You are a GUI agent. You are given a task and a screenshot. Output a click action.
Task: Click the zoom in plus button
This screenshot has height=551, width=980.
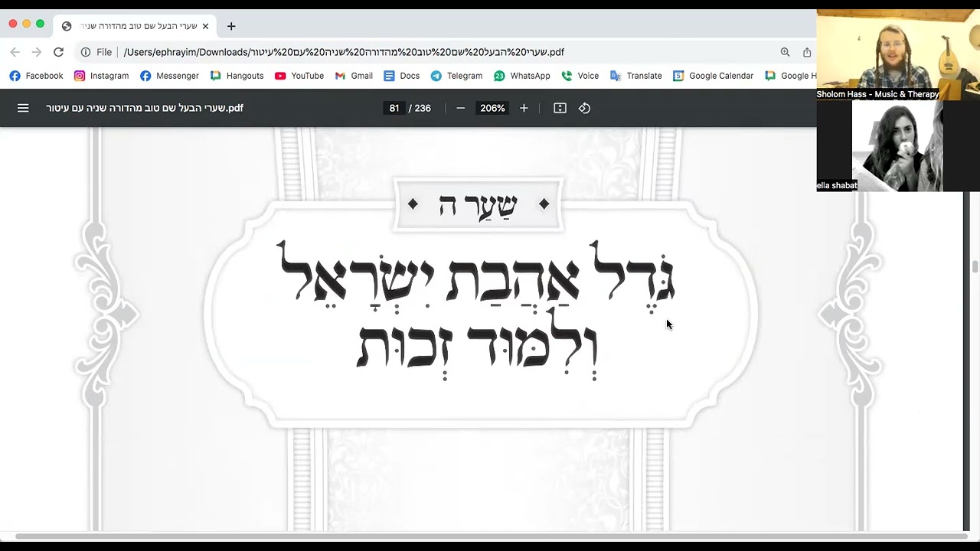(524, 108)
